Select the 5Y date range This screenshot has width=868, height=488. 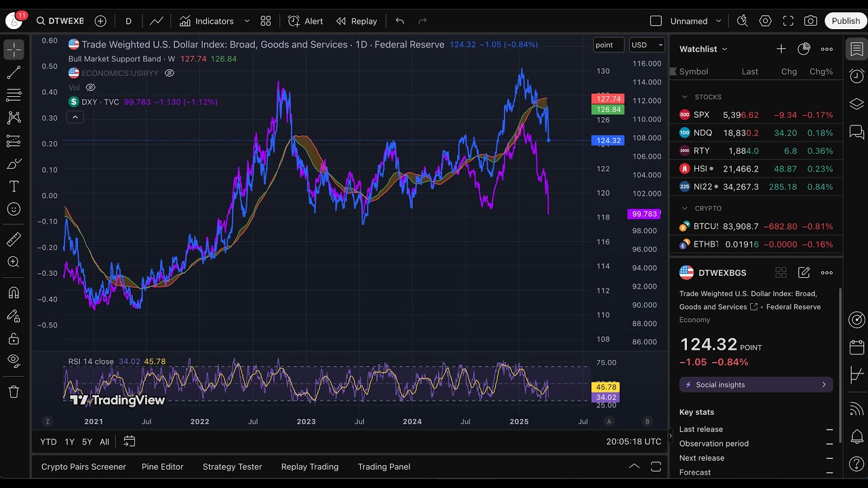point(87,441)
